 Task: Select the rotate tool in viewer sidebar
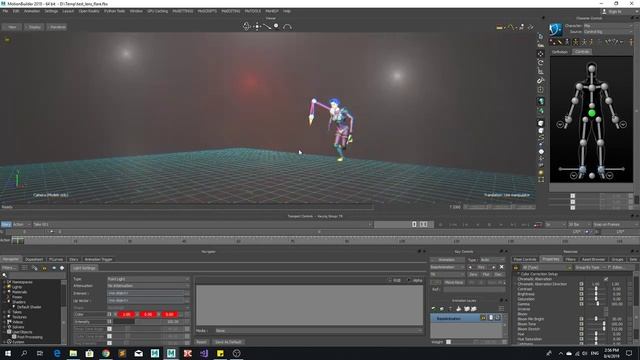point(540,62)
